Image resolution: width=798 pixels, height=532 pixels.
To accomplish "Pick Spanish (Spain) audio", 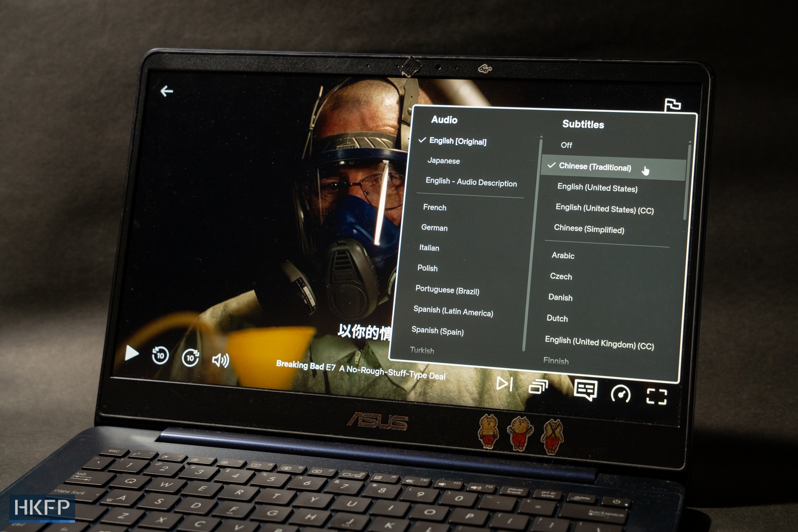I will pyautogui.click(x=437, y=331).
